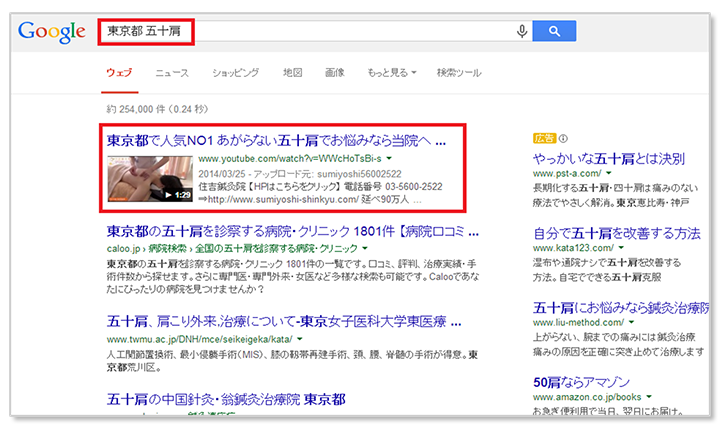The height and width of the screenshot is (430, 720).
Task: Switch to the 画像 tab
Action: click(335, 73)
